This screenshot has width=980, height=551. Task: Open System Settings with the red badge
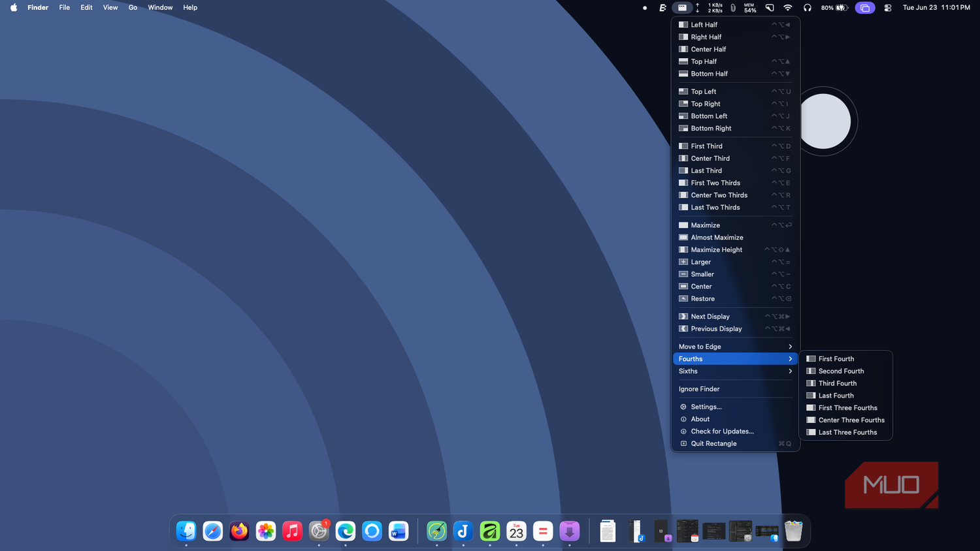(319, 531)
